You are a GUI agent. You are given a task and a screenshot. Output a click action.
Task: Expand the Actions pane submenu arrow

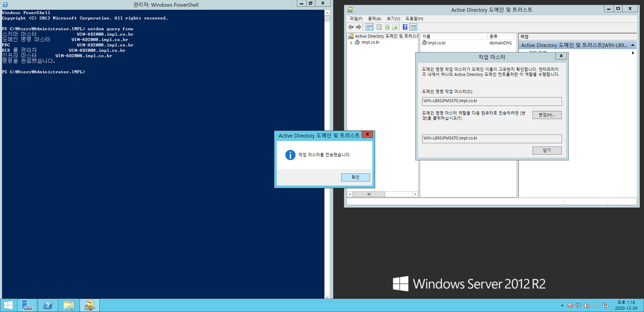coord(633,53)
